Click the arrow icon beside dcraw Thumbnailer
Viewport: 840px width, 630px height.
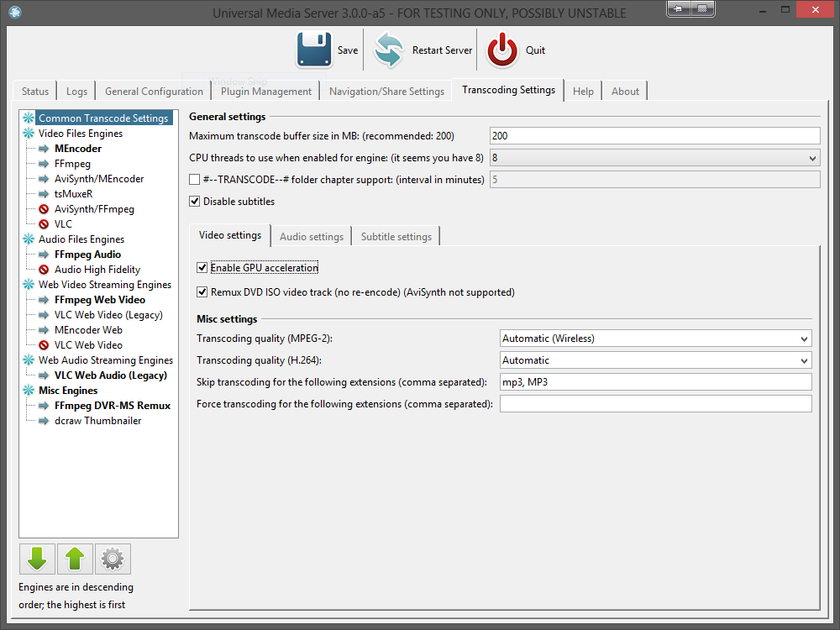pos(44,421)
